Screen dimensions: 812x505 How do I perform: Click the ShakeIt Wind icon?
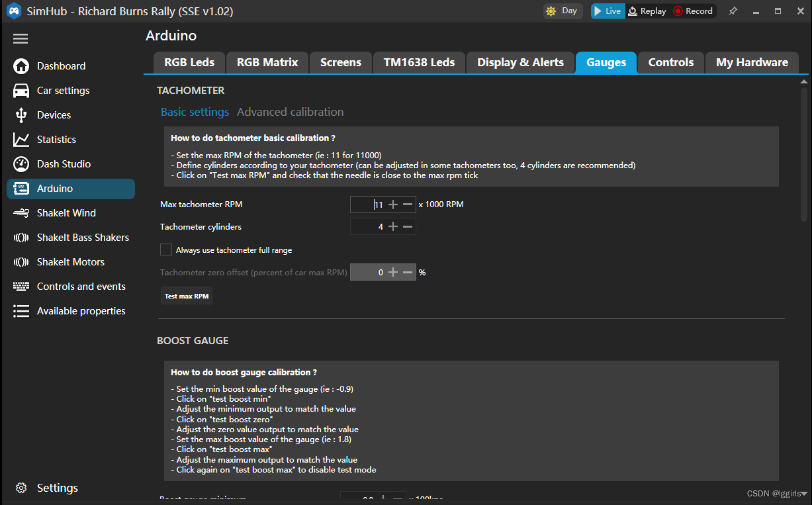click(21, 213)
